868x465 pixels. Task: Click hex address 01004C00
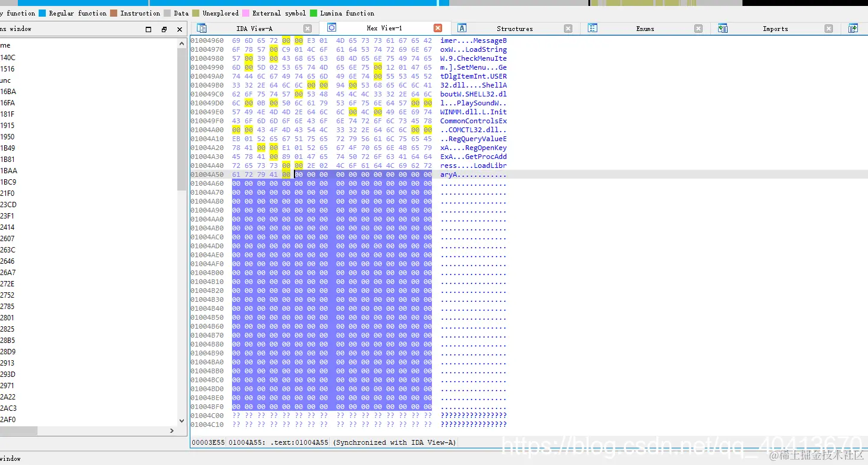[207, 416]
